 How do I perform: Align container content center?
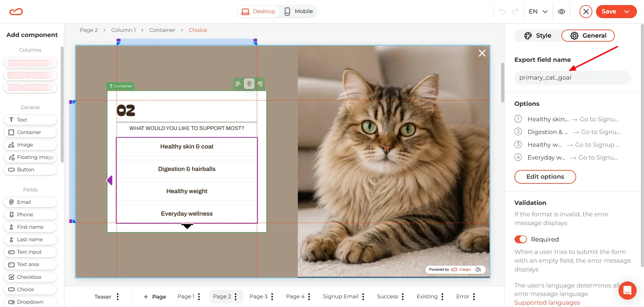point(249,84)
